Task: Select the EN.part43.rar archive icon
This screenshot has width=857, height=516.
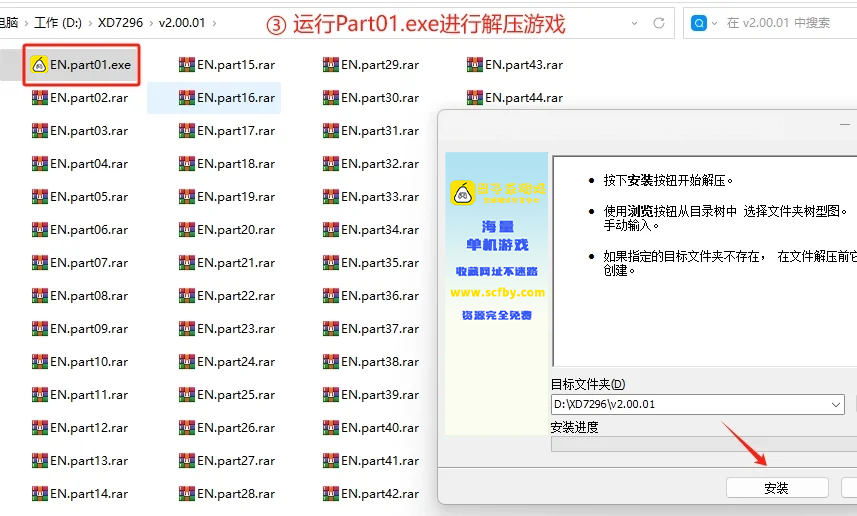Action: point(475,65)
